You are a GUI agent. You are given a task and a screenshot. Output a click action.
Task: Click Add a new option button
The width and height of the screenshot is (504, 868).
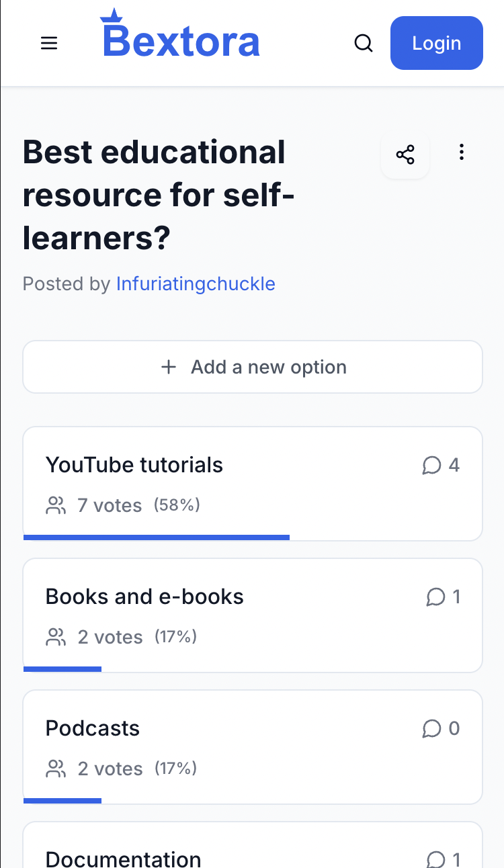point(253,367)
